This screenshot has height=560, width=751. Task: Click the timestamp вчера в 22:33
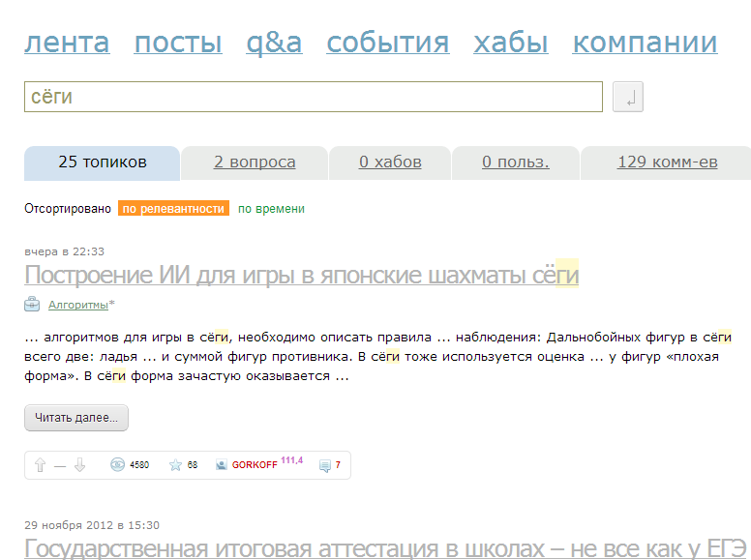pos(64,251)
